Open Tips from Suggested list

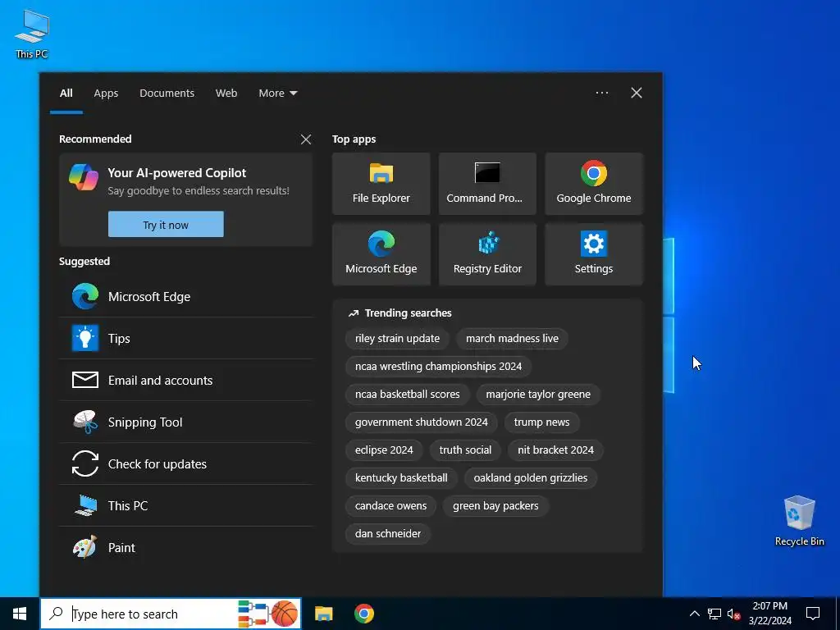coord(186,338)
